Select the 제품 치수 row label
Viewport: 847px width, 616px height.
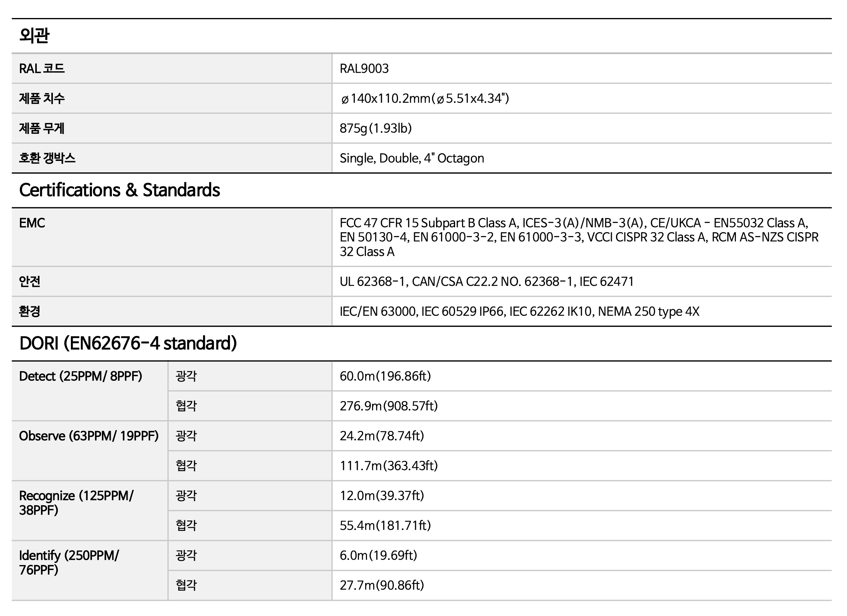click(x=42, y=98)
